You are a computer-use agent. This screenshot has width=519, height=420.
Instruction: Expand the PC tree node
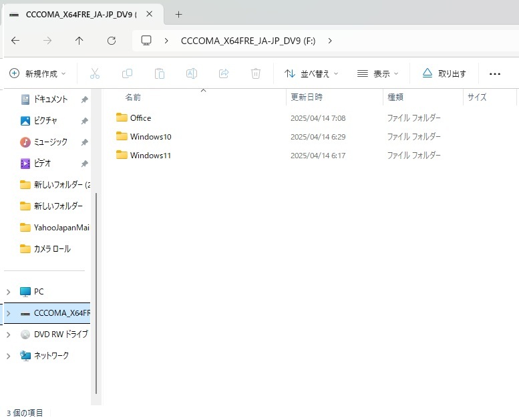[x=8, y=292]
